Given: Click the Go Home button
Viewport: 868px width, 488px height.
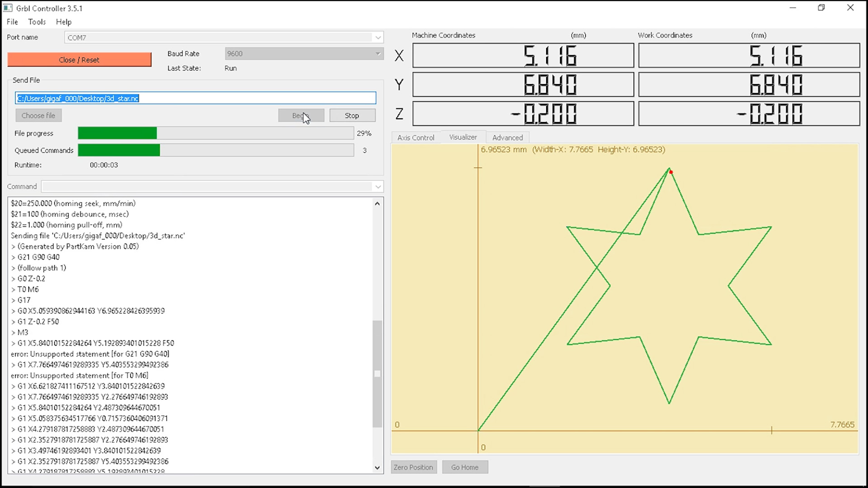Looking at the screenshot, I should coord(465,467).
